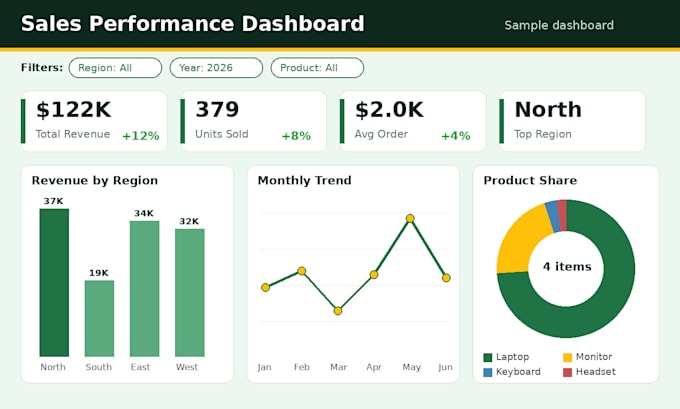Click the 32K bar value label
Viewport: 680px width, 409px height.
coord(189,221)
